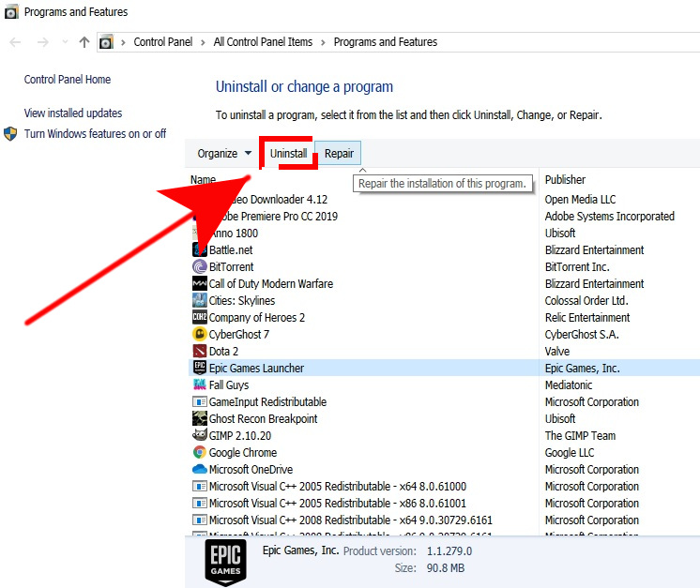Image resolution: width=700 pixels, height=588 pixels.
Task: Navigate forward with the forward arrow
Action: pos(43,42)
